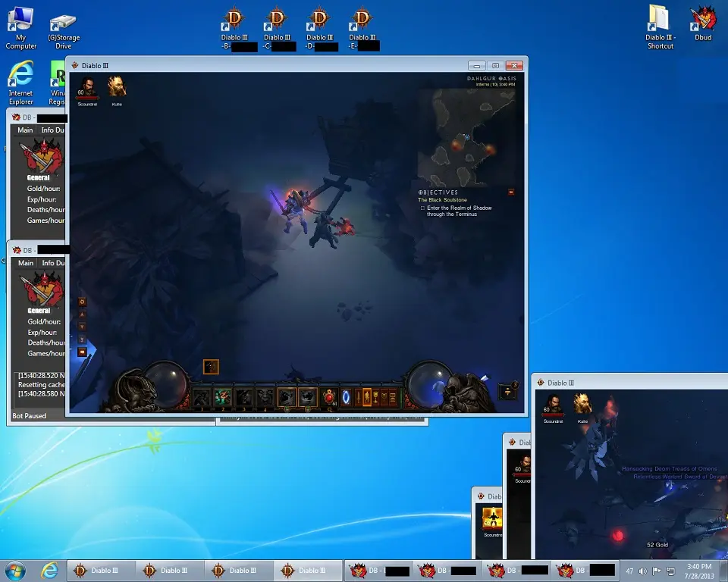Open (G) Storage Drive desktop icon
Viewport: 728px width, 582px height.
(x=64, y=30)
